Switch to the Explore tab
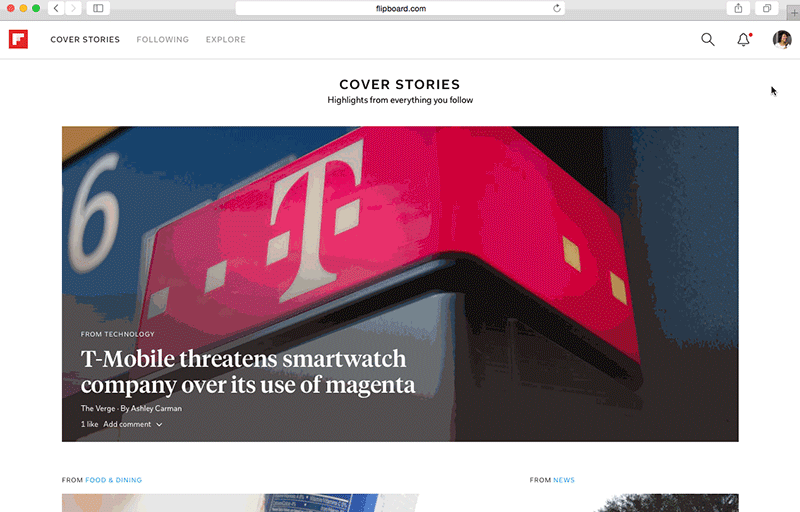The height and width of the screenshot is (512, 800). coord(226,39)
